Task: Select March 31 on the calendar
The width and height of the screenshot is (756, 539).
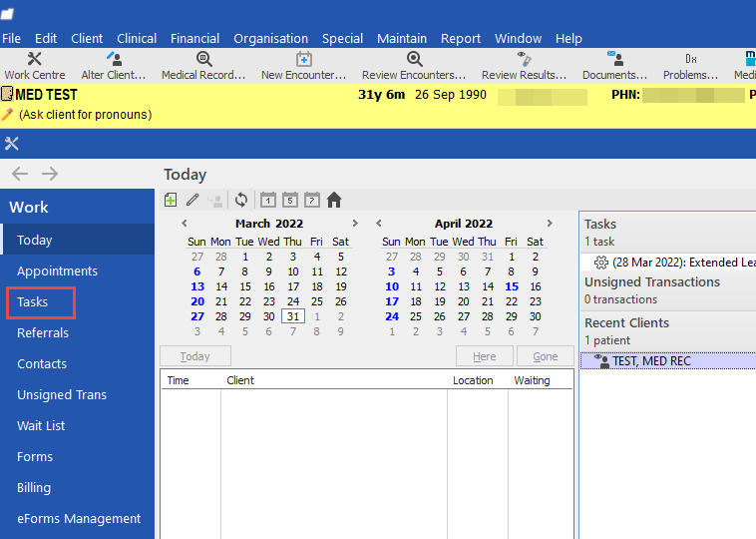Action: (x=292, y=316)
